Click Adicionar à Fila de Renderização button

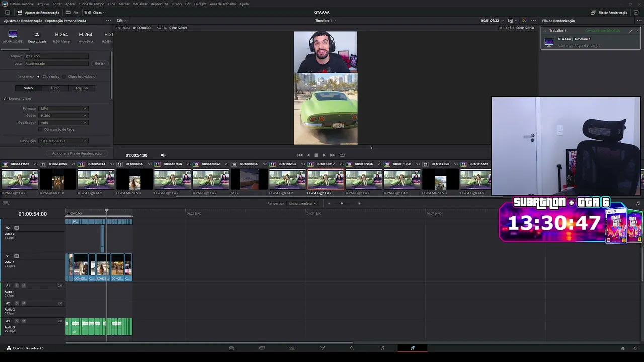tap(77, 153)
